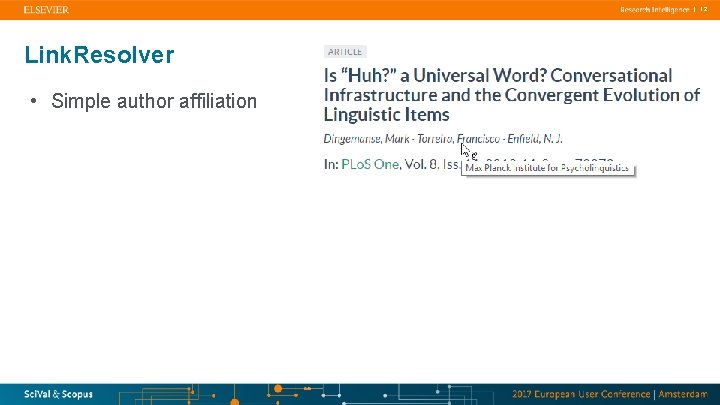Image resolution: width=720 pixels, height=405 pixels.
Task: Click the Max Planck Institute tooltip
Action: 547,168
